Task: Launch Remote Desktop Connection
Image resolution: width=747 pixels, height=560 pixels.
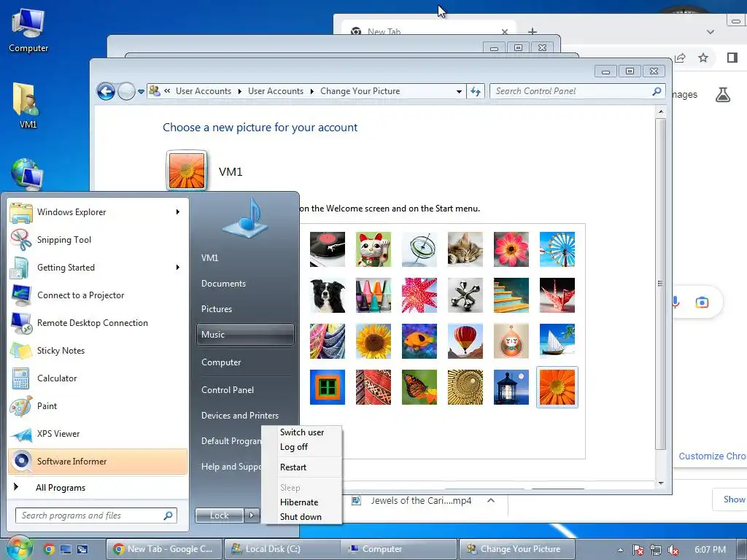Action: pyautogui.click(x=98, y=323)
